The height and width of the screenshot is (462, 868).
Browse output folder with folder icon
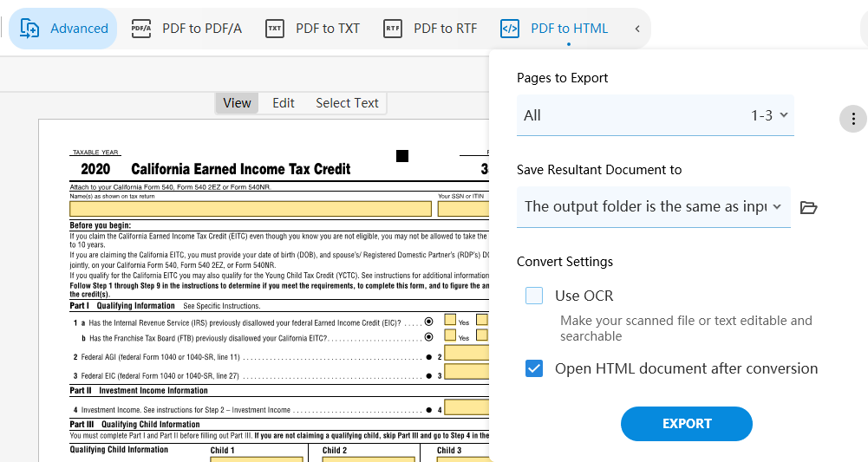click(809, 207)
